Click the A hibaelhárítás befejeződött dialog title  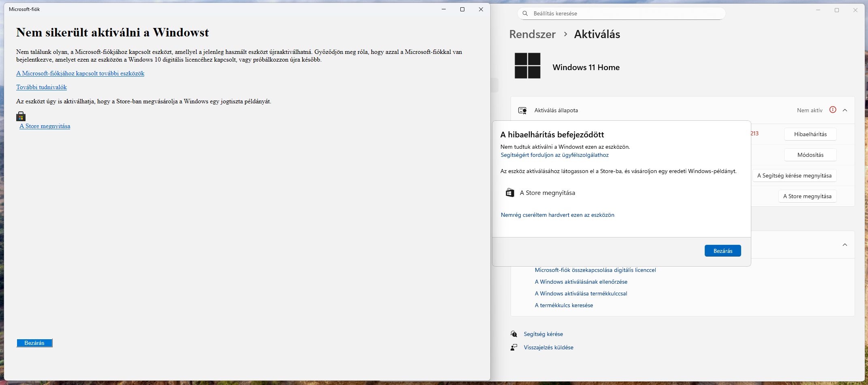tap(552, 135)
